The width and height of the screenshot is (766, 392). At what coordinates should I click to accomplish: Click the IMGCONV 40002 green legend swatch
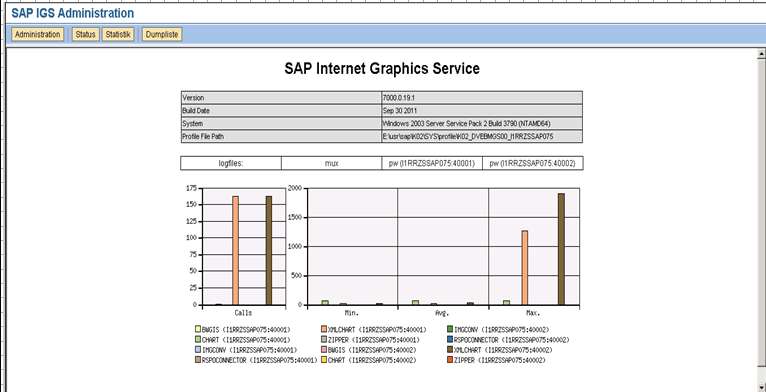pyautogui.click(x=450, y=329)
